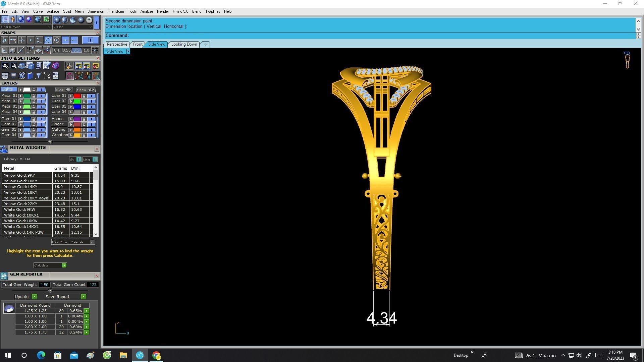Viewport: 644px width, 362px height.
Task: Expand the Finger layer arrow
Action: tap(71, 124)
